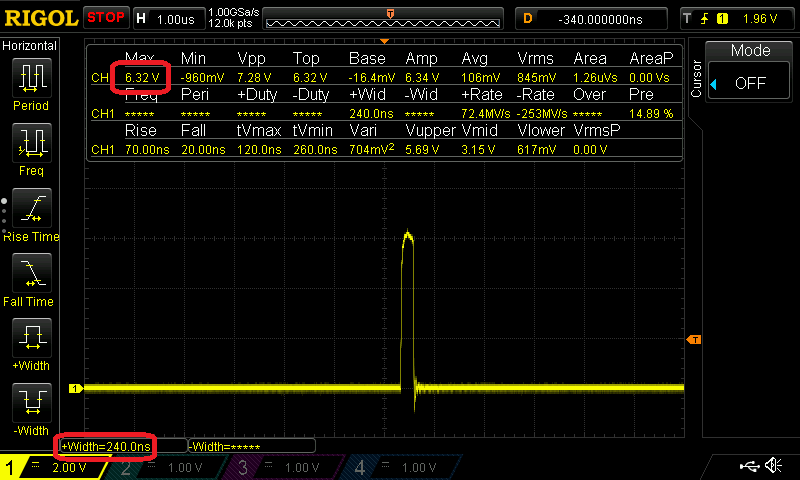
Task: Toggle the speaker sound icon
Action: point(774,466)
